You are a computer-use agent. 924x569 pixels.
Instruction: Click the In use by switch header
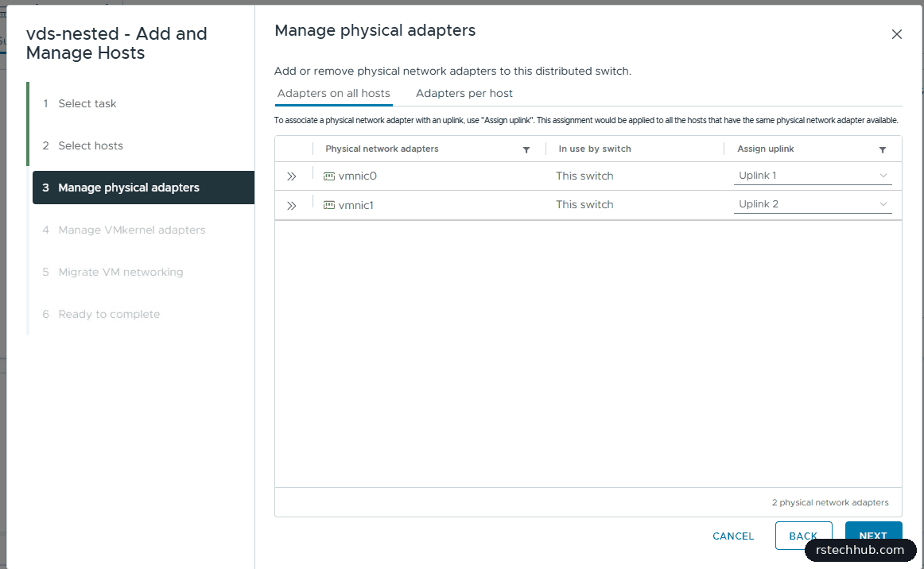click(595, 149)
